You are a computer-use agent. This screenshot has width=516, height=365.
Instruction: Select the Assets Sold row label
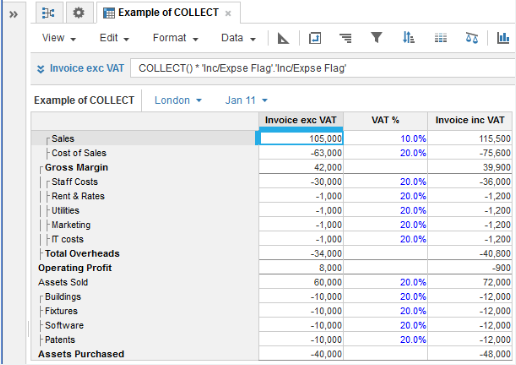(63, 282)
